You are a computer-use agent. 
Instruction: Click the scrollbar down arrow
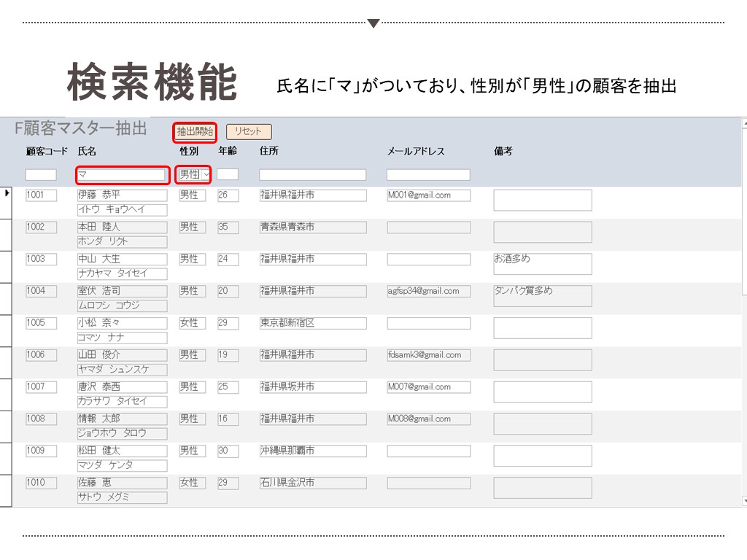pos(743,501)
